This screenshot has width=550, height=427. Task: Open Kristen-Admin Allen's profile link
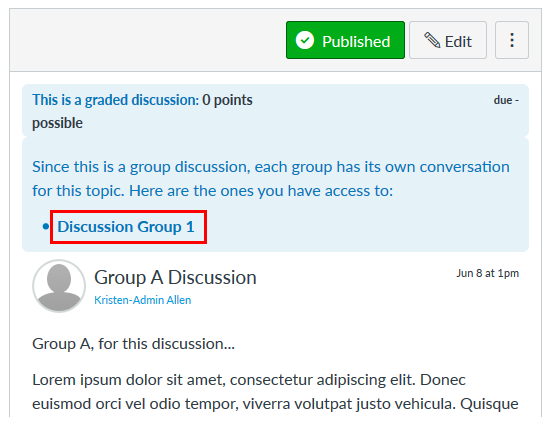pos(142,300)
